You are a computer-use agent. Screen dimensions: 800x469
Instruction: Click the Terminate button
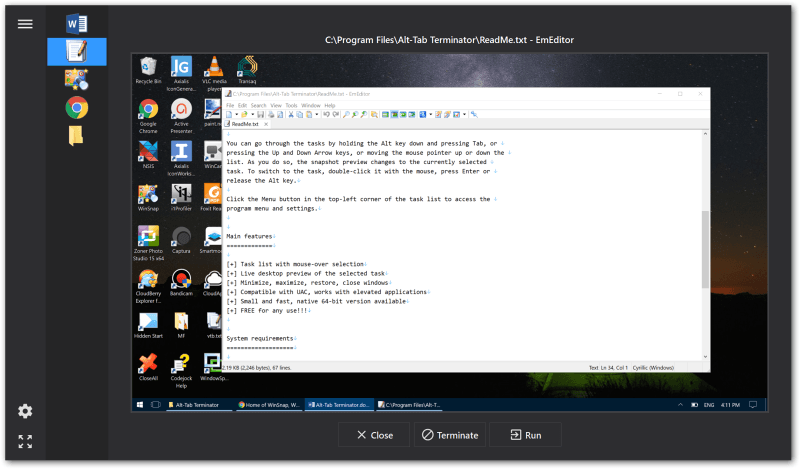[x=449, y=435]
